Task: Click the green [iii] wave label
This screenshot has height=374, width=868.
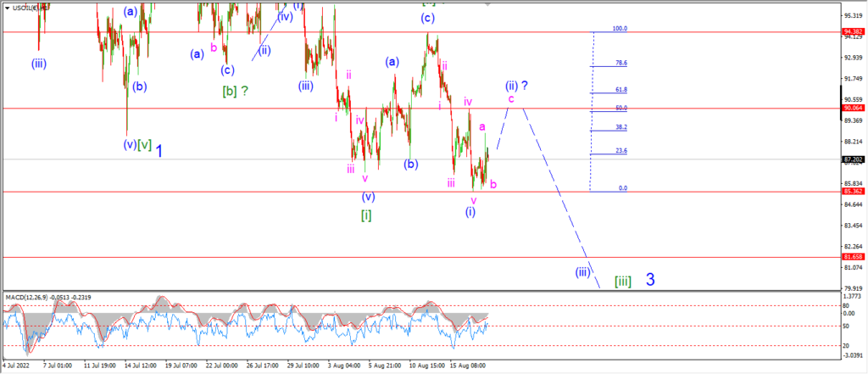Action: 623,282
